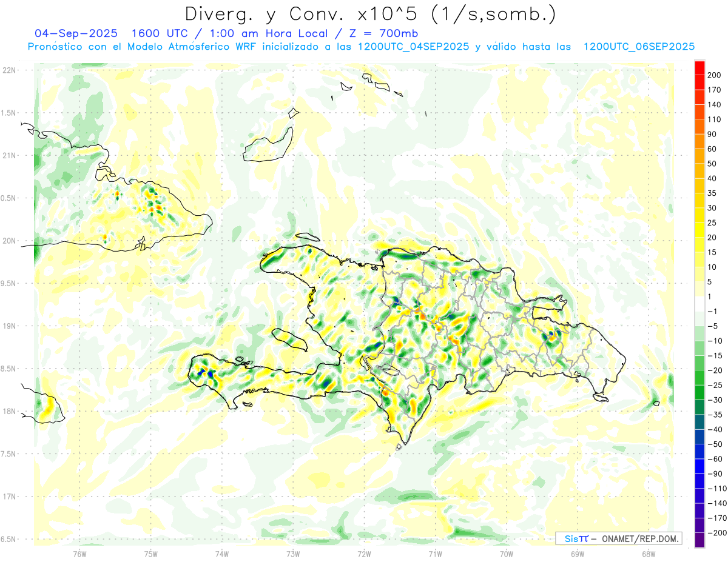Viewport: 728px width, 562px height.
Task: Click the '1200UTC_06SEP2025' valid-until text
Action: (x=638, y=47)
